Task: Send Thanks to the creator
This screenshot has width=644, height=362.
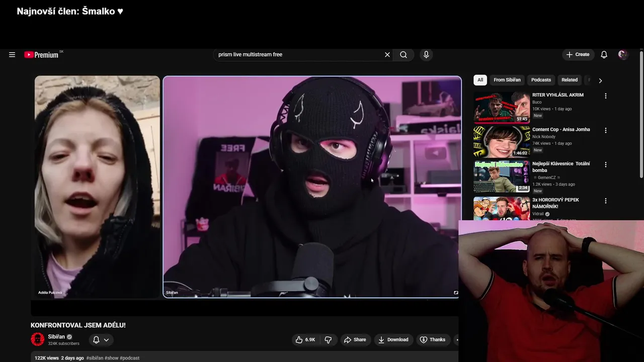Action: click(x=433, y=340)
